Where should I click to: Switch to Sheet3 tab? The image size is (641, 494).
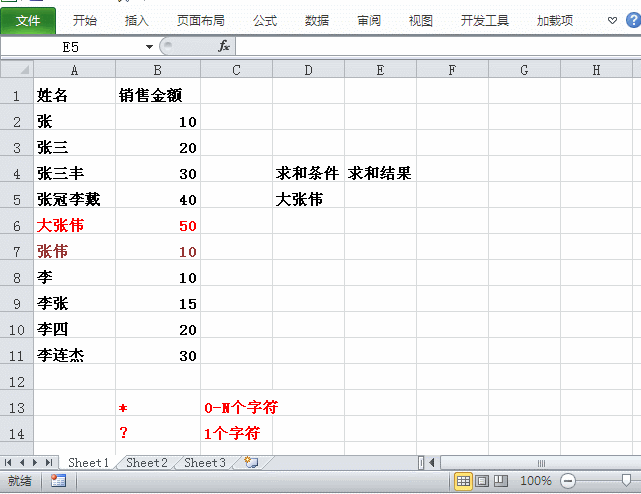[x=205, y=463]
